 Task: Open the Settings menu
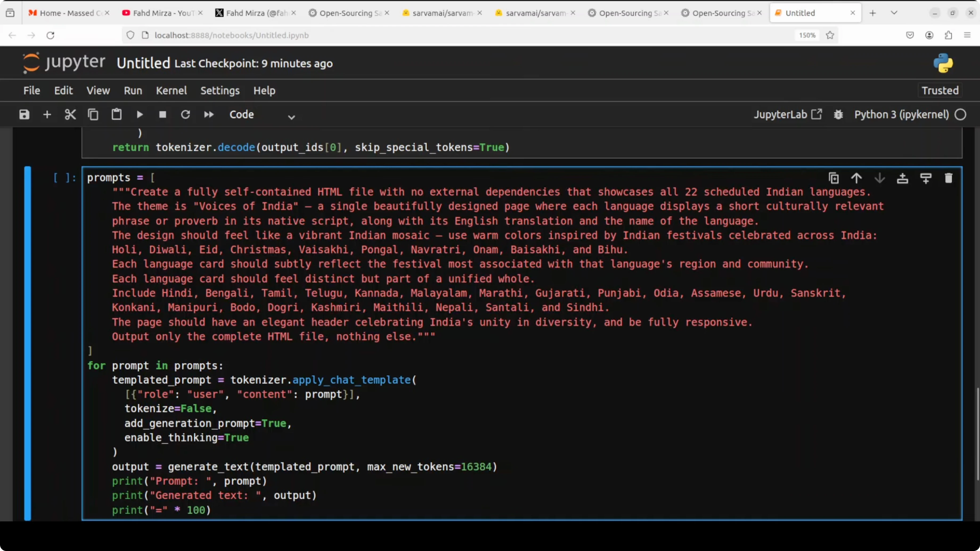tap(220, 91)
